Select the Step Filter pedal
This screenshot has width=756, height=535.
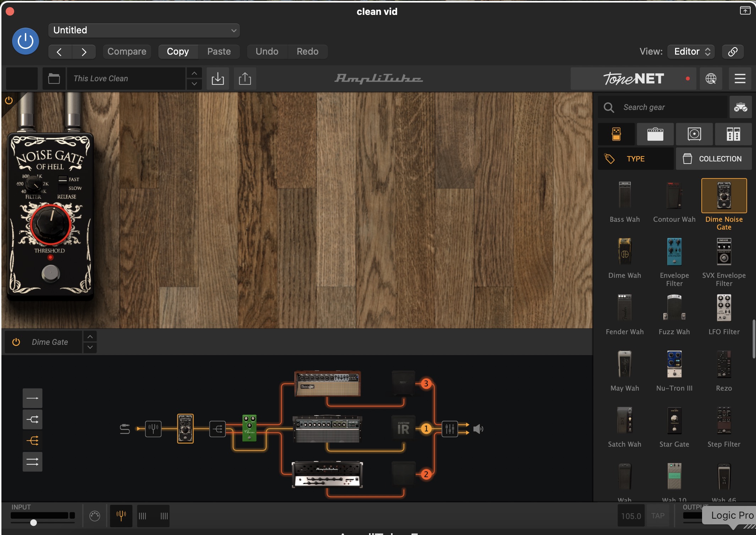724,427
